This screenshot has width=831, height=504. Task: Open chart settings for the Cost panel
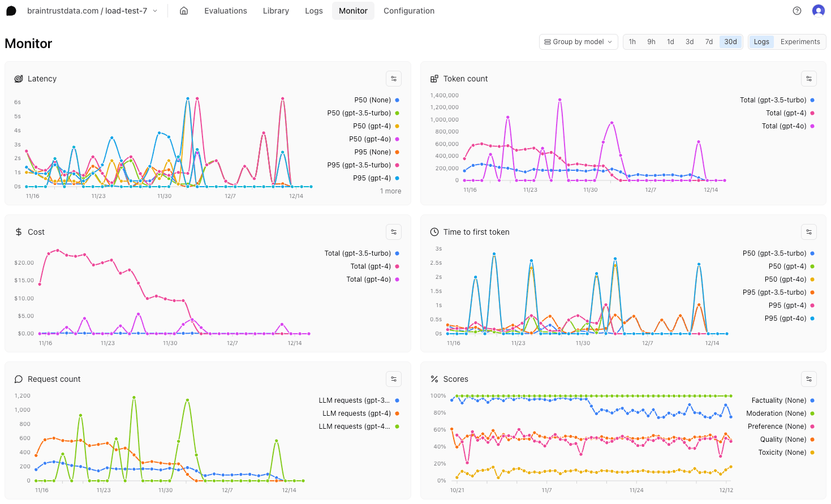[x=394, y=232]
